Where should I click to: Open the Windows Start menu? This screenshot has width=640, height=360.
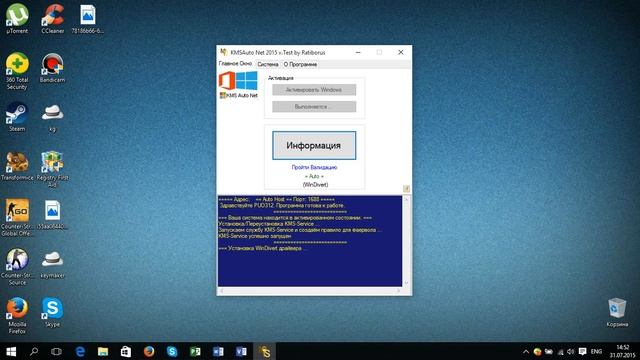[11, 351]
